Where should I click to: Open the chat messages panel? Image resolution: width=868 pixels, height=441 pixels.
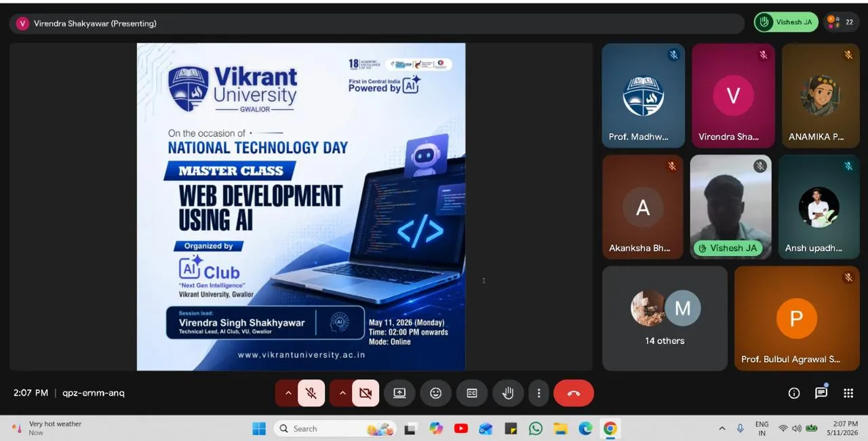[821, 393]
